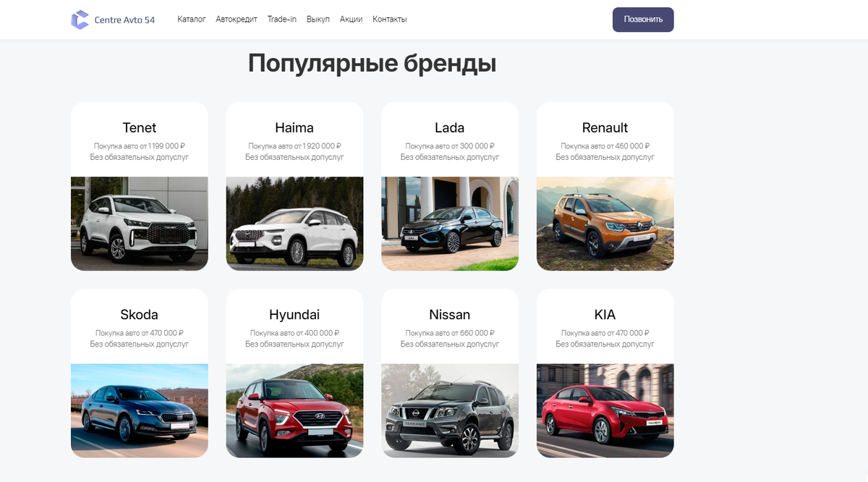Open the Skoda brand heading
Image resolution: width=868 pixels, height=482 pixels.
tap(140, 315)
